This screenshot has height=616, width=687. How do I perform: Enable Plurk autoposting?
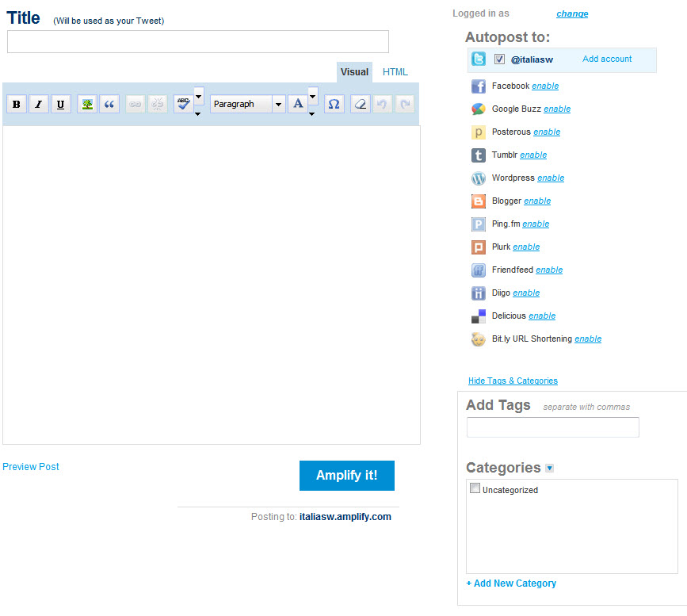(x=526, y=247)
